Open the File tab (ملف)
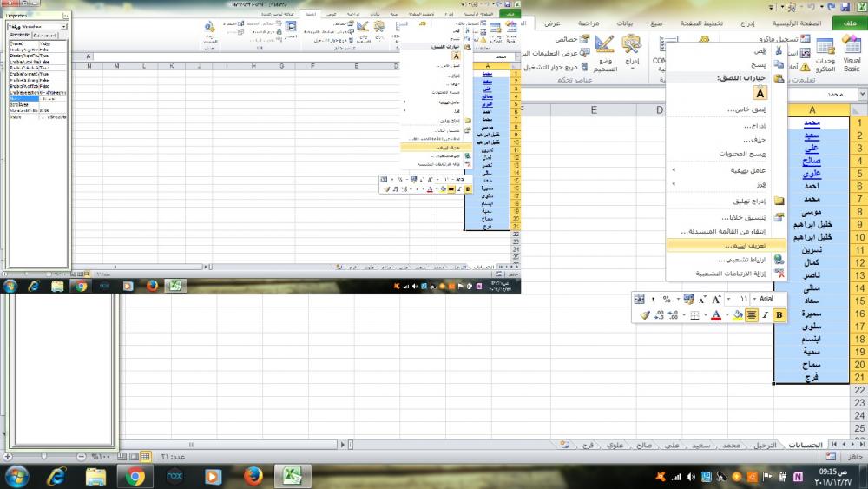The height and width of the screenshot is (489, 868). pyautogui.click(x=850, y=23)
